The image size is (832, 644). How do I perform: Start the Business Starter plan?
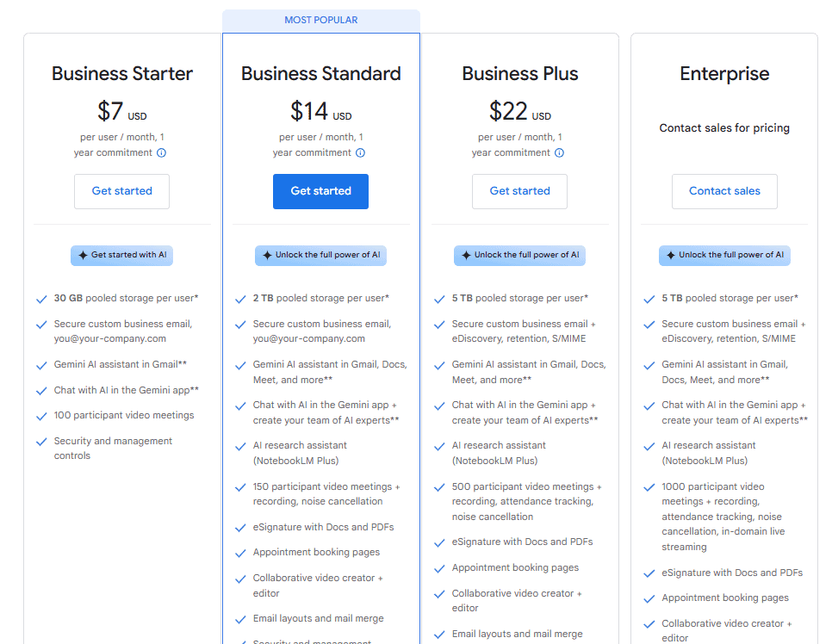[x=122, y=191]
